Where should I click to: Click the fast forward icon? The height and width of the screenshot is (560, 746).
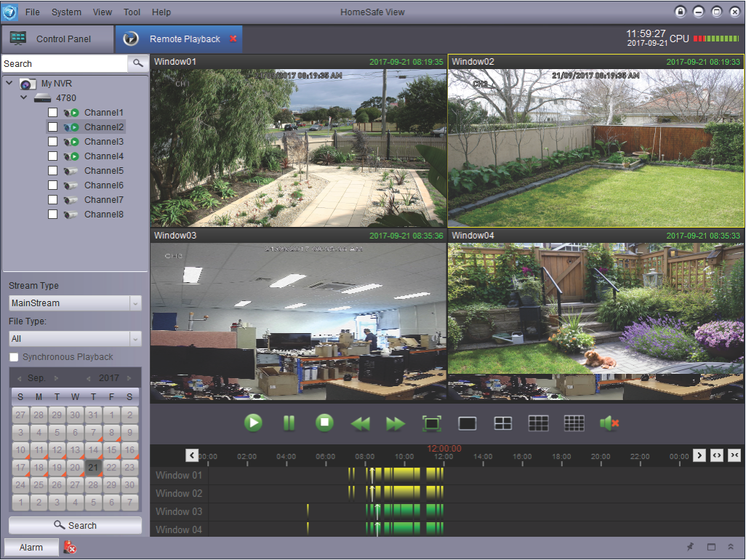pyautogui.click(x=396, y=423)
